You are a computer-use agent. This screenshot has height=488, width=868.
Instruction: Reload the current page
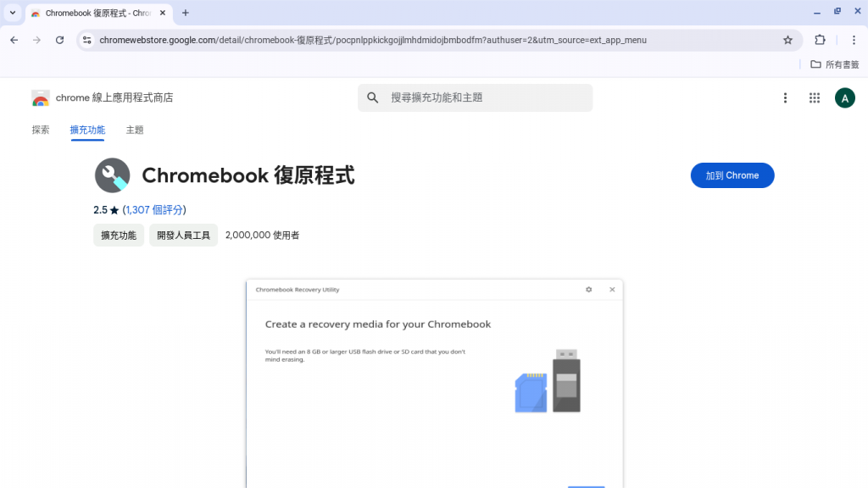coord(60,40)
